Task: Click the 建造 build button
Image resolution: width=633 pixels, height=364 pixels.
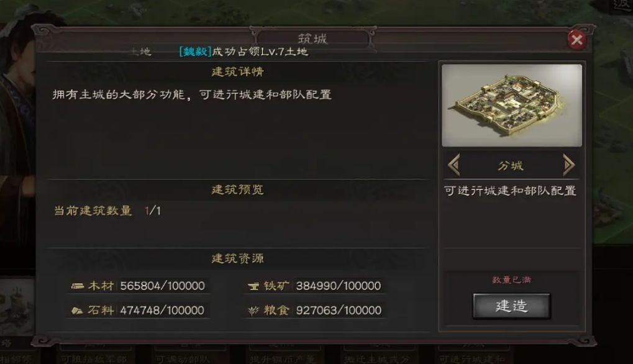Action: [511, 306]
